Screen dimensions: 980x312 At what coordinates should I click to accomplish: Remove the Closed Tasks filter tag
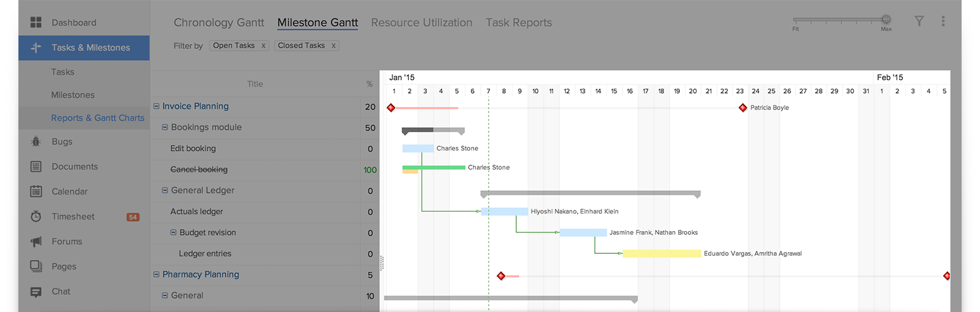[x=333, y=46]
